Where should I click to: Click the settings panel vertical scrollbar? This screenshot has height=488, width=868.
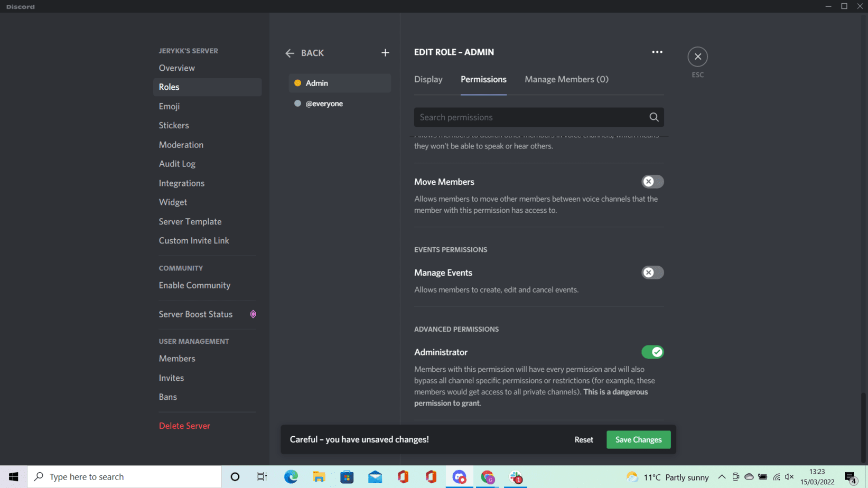coord(864,428)
